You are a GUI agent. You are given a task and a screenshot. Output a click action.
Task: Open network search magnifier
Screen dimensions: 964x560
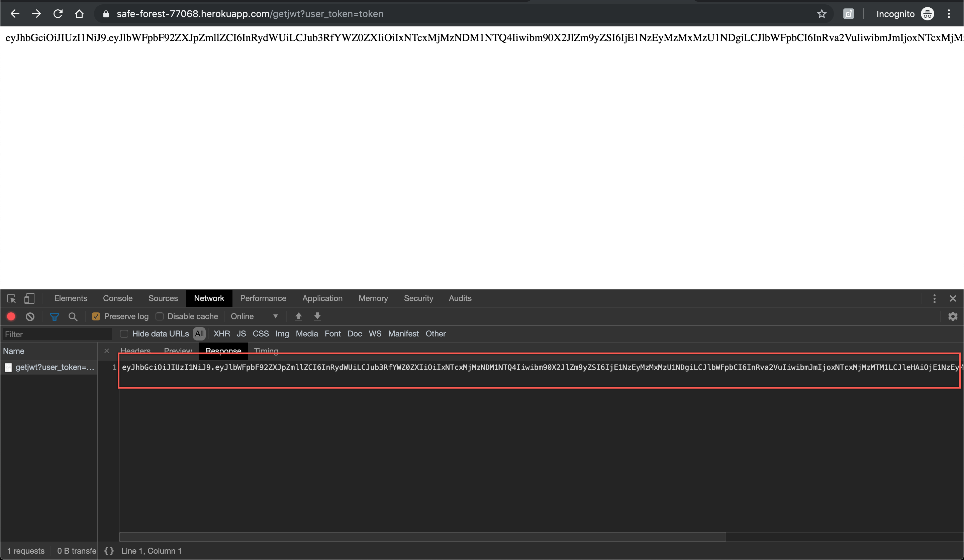point(73,316)
